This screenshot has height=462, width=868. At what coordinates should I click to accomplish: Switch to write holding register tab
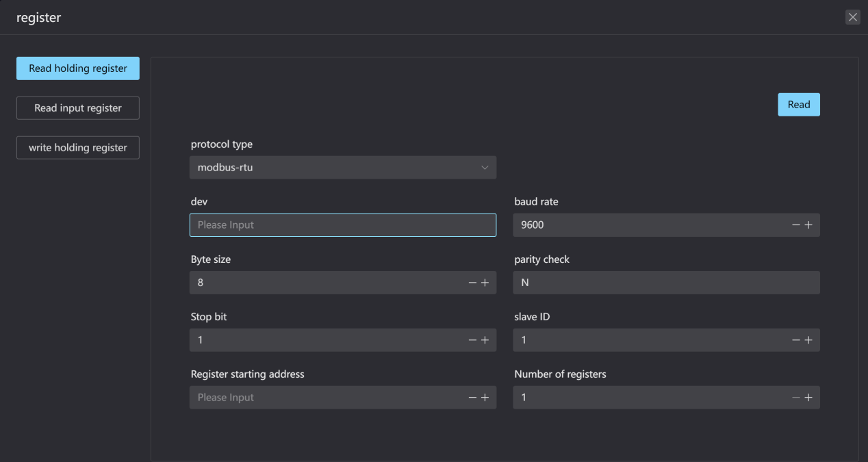pos(78,148)
